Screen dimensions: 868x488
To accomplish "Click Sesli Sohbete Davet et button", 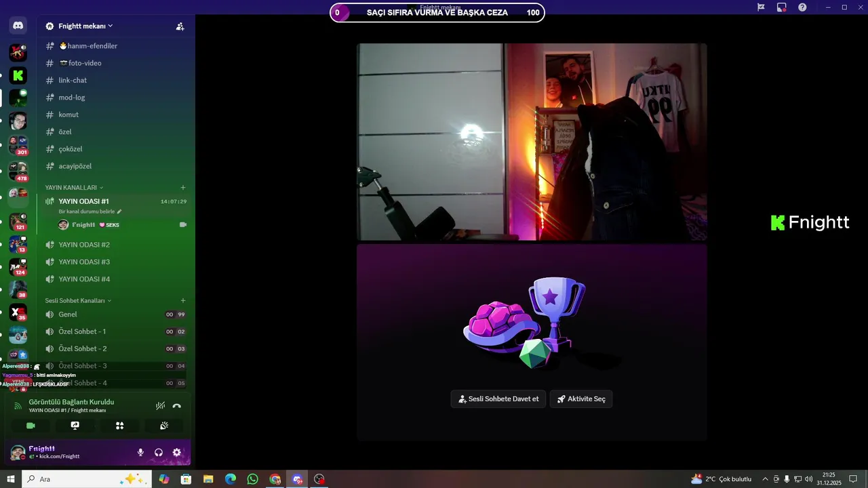I will coord(498,399).
